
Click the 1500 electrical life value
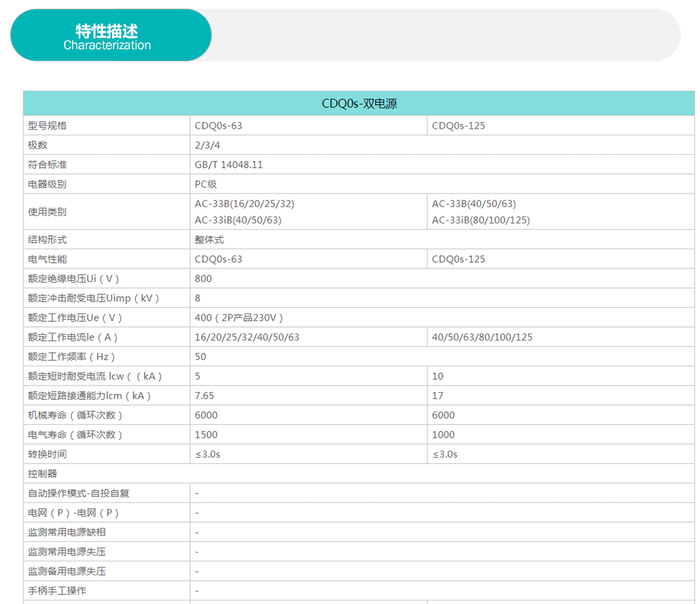point(206,434)
